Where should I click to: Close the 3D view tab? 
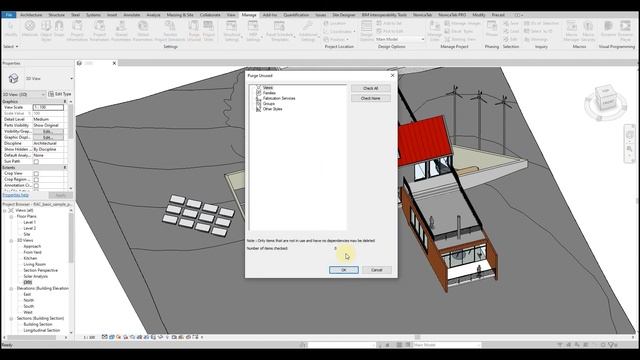click(x=114, y=63)
